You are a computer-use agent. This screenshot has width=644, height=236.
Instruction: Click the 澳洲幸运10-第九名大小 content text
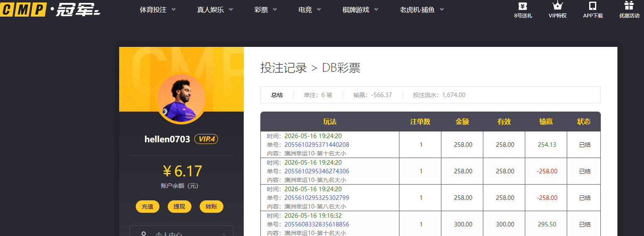pyautogui.click(x=315, y=180)
